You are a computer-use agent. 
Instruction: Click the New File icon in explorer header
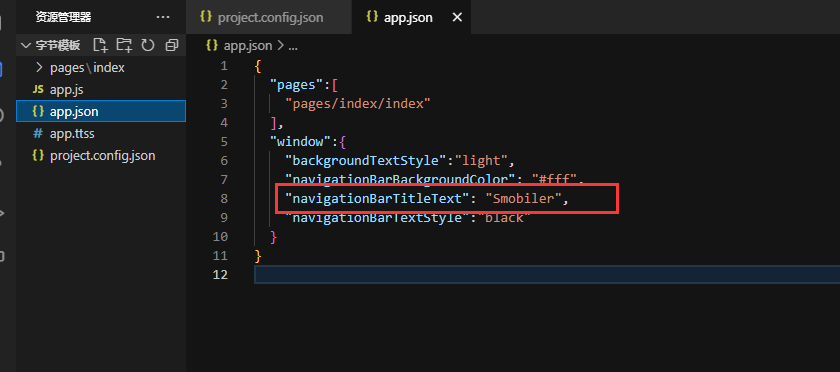(100, 45)
